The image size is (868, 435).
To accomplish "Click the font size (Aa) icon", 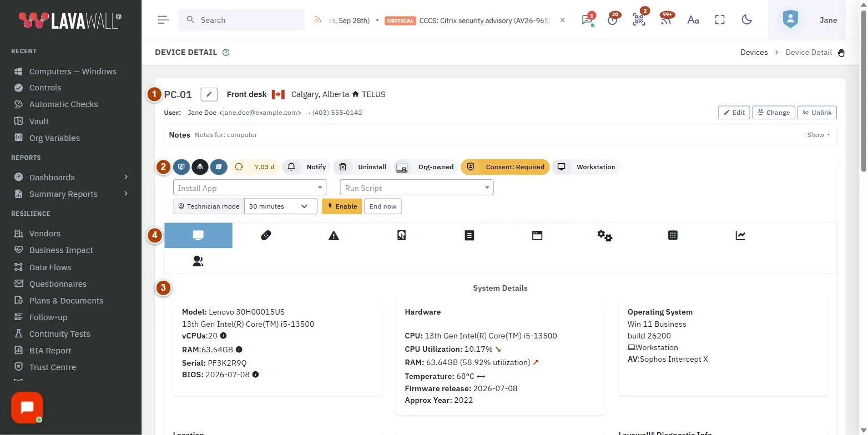I will 693,20.
